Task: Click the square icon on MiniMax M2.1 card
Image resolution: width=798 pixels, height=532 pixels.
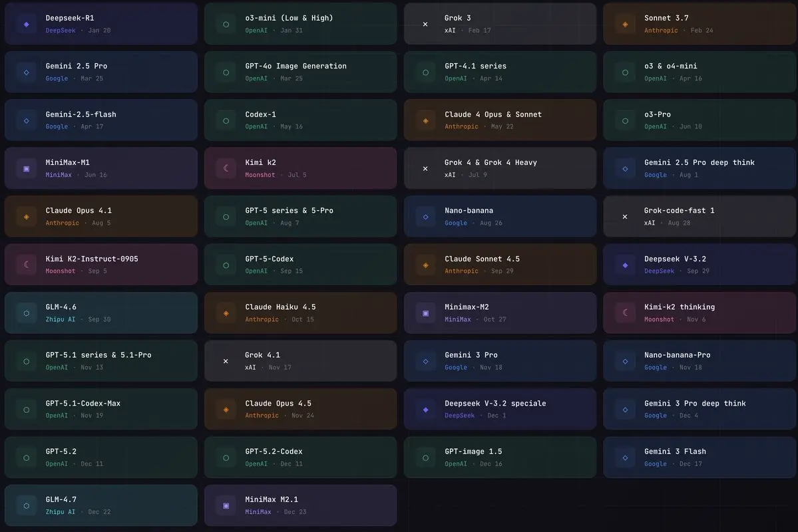Action: click(226, 505)
